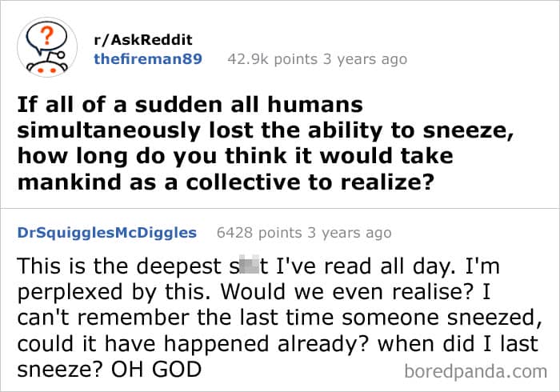560x392 pixels.
Task: Click the 6428 points comment score
Action: [260, 233]
